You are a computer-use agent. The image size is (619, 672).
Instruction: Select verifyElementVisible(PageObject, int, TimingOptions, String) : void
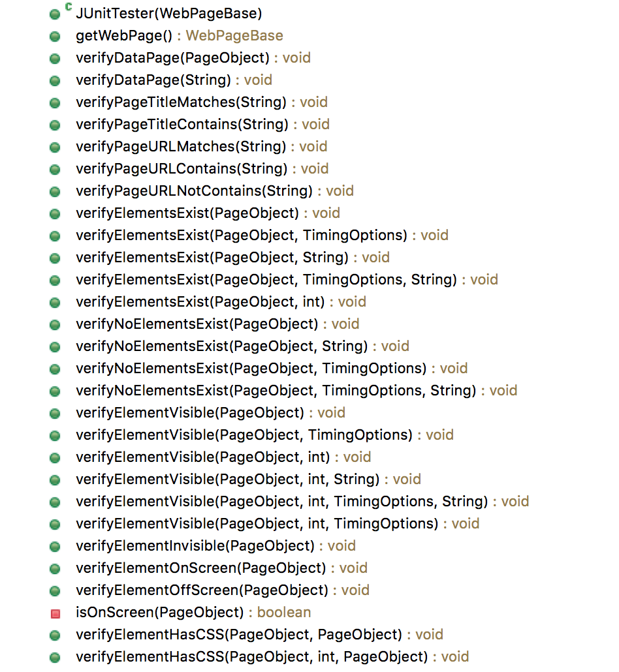point(303,502)
